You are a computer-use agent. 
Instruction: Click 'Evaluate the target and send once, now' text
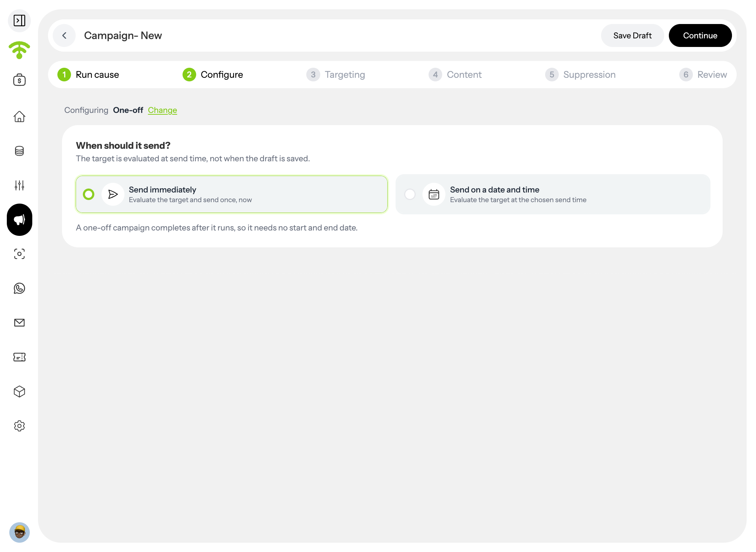[x=190, y=200]
